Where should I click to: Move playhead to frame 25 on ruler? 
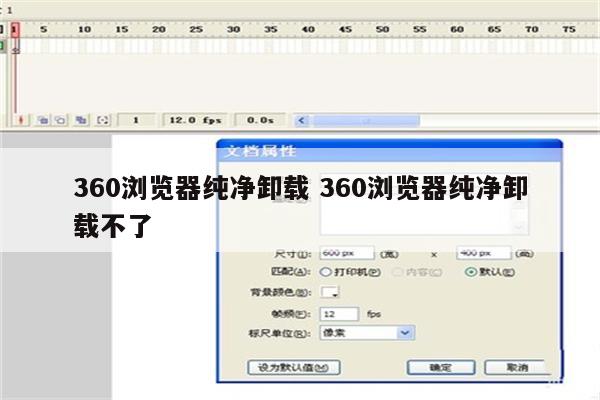(x=196, y=29)
